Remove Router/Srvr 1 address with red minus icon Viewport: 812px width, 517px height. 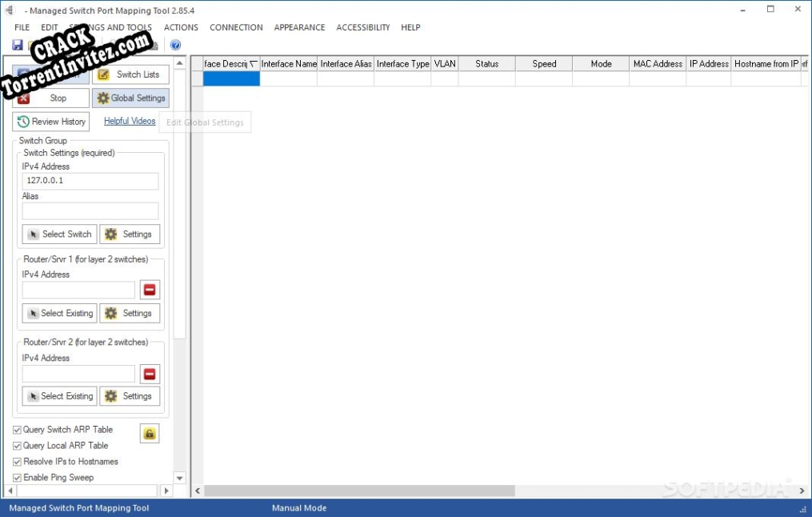150,290
